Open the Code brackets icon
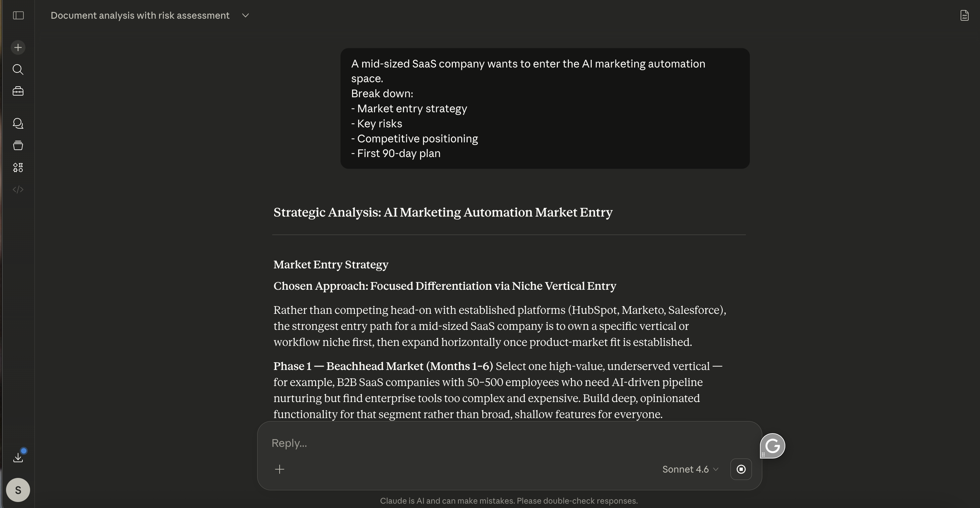The image size is (980, 508). (x=18, y=189)
